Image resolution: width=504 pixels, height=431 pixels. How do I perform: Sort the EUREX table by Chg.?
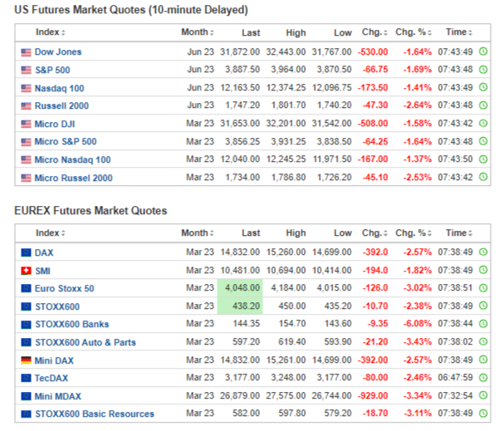click(x=374, y=233)
